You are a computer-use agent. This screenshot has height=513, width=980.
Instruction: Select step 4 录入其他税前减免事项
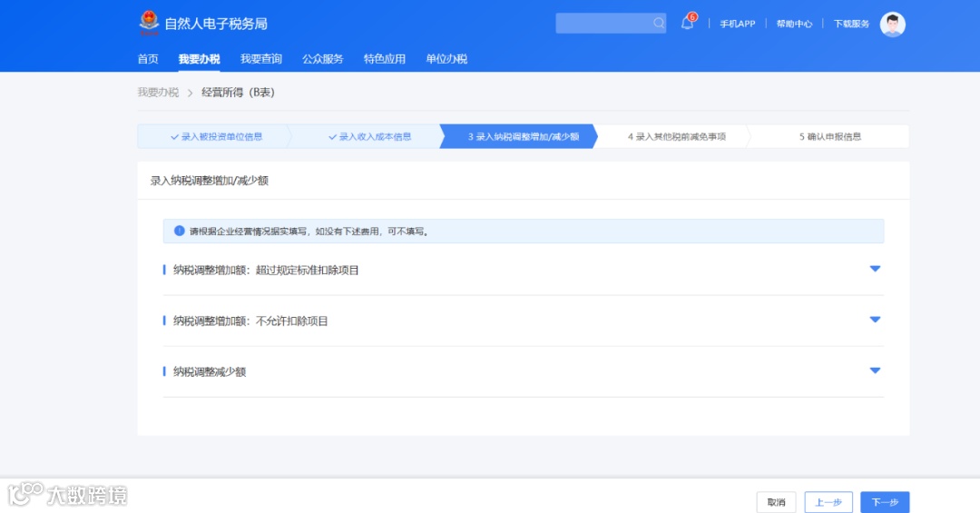coord(677,136)
